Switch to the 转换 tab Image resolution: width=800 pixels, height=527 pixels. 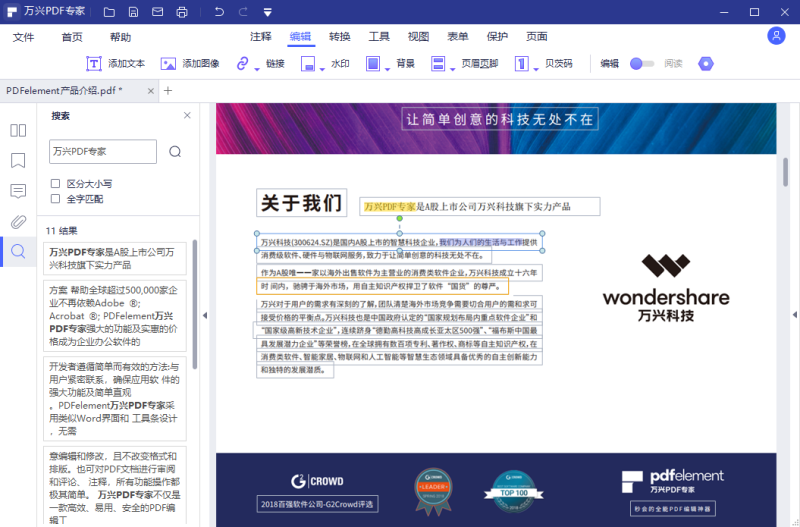[340, 36]
